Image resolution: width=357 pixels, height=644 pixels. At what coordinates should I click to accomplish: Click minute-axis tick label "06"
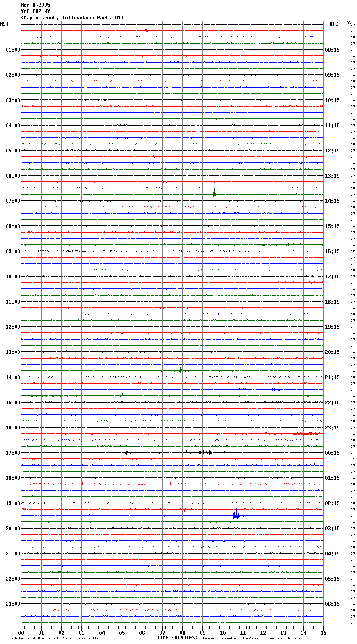[142, 633]
